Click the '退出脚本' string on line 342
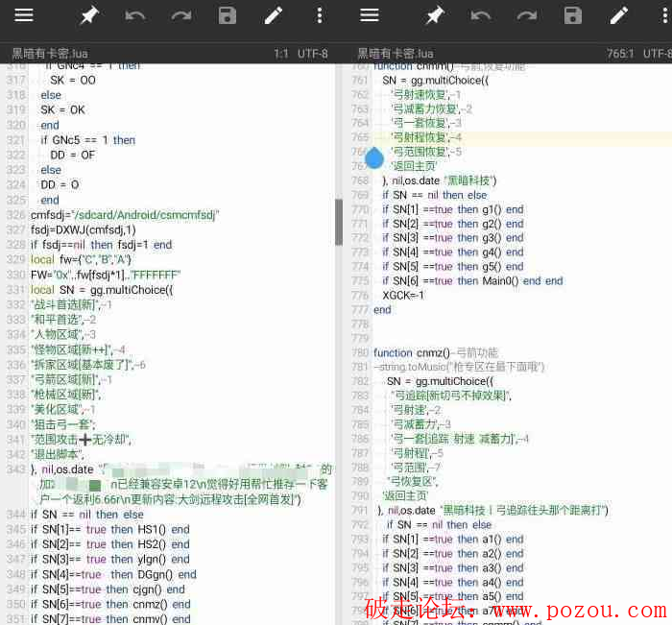 (57, 454)
